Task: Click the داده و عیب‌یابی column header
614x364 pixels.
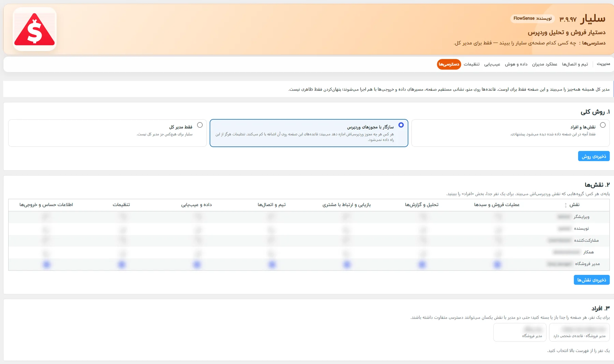Action: (x=196, y=205)
